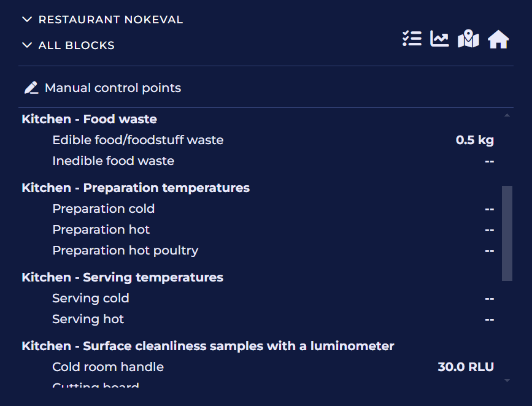Open Manual control points section
The width and height of the screenshot is (532, 406).
(113, 88)
